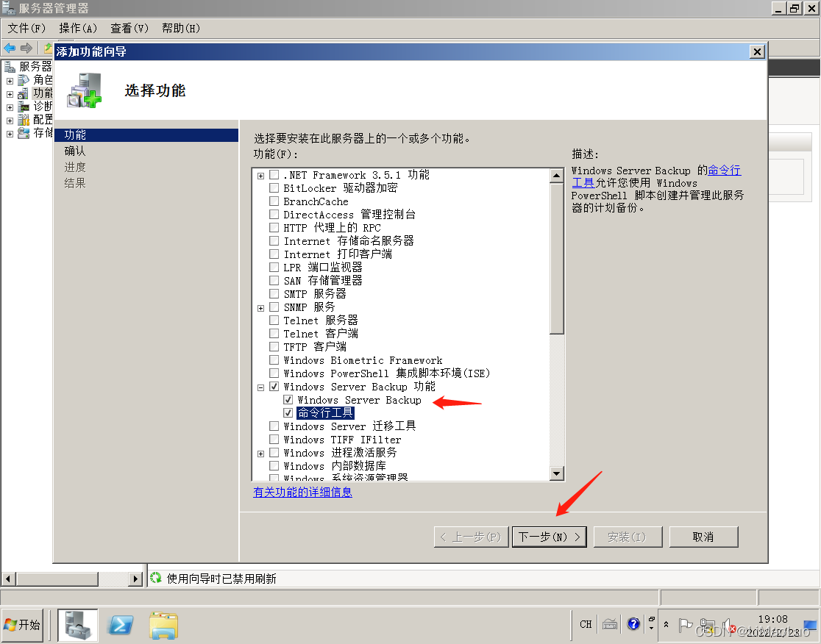
Task: Click the 下一步(N) button
Action: (x=550, y=537)
